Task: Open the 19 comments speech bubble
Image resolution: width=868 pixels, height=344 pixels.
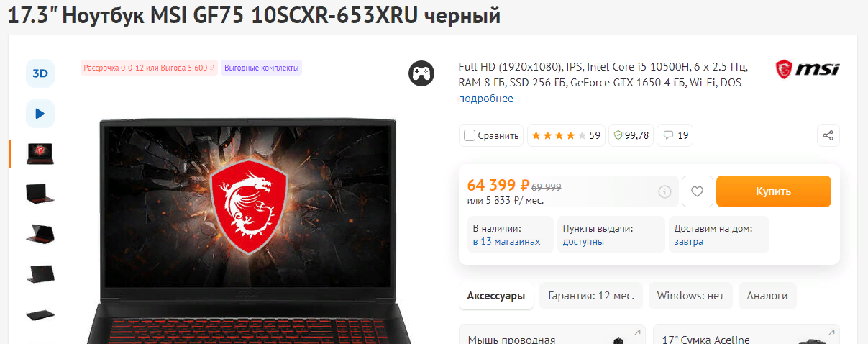Action: [x=675, y=135]
